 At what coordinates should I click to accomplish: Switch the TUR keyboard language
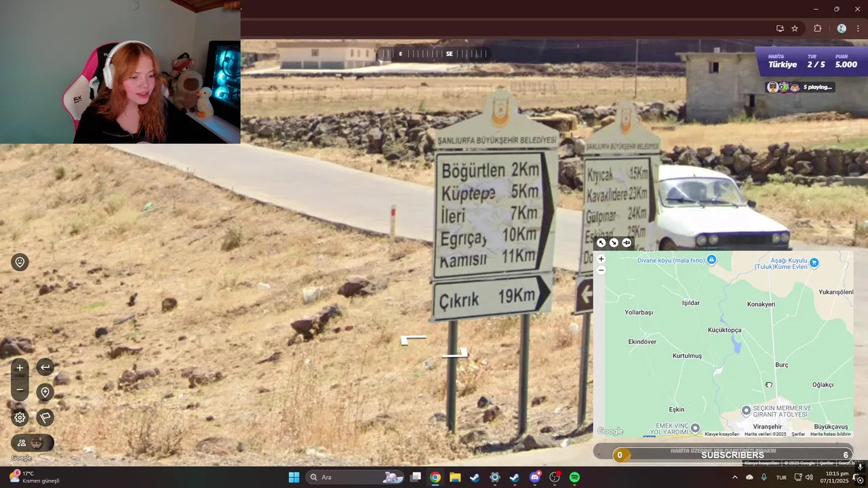pyautogui.click(x=781, y=477)
